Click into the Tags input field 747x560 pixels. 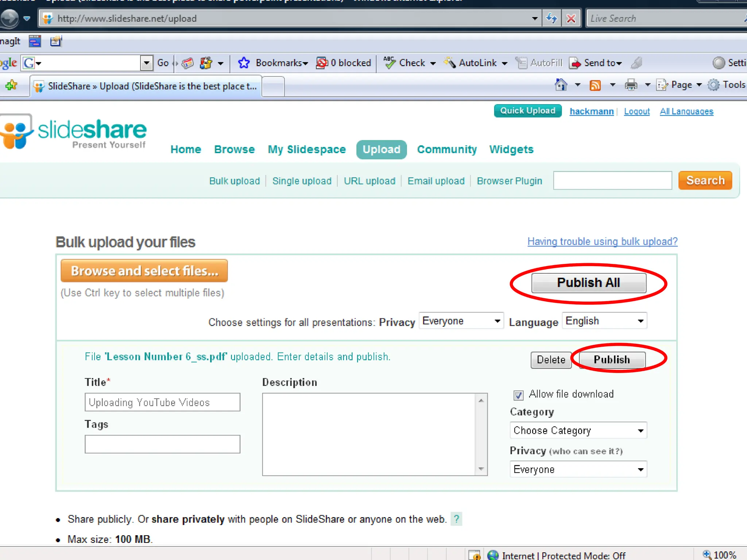(162, 444)
